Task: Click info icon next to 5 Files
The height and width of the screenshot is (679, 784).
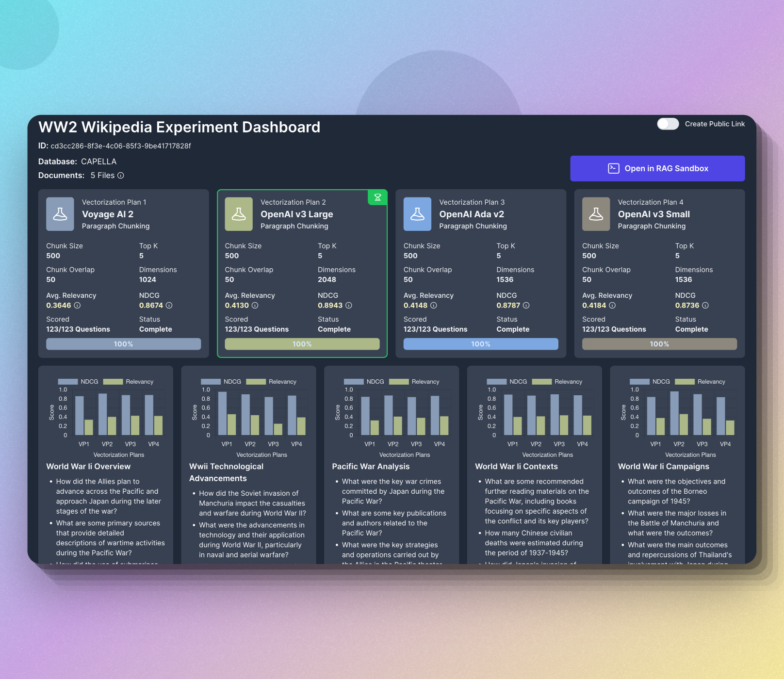Action: (x=121, y=176)
